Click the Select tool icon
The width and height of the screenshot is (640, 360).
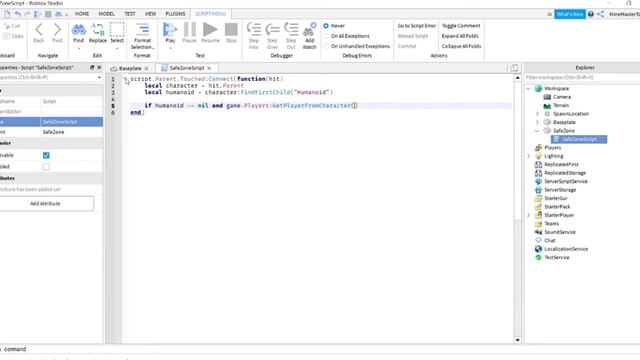[x=117, y=30]
